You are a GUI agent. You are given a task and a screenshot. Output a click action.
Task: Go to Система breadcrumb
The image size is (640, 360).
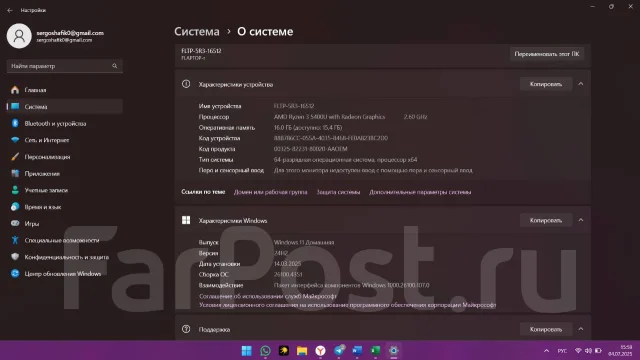pyautogui.click(x=197, y=31)
